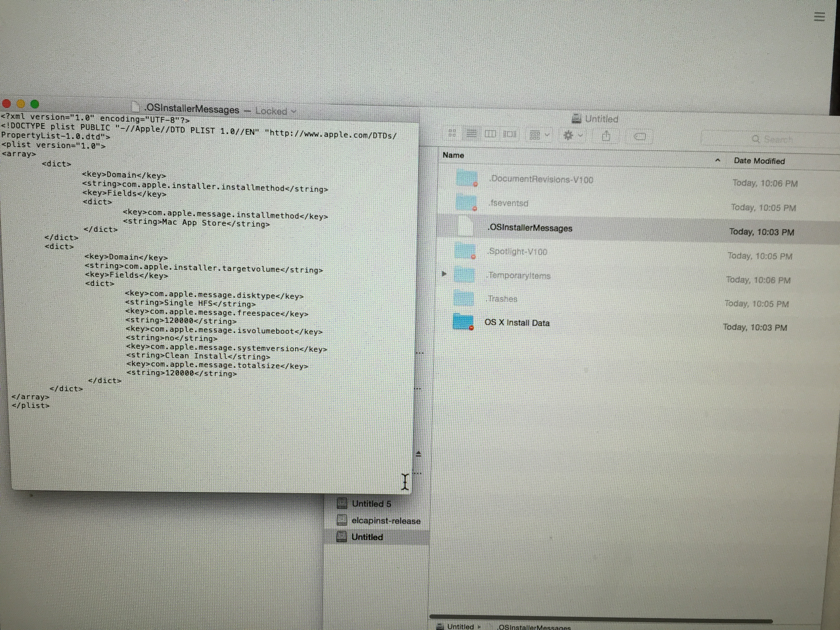The image size is (840, 630).
Task: Click the .Trashes folder icon
Action: click(x=464, y=298)
